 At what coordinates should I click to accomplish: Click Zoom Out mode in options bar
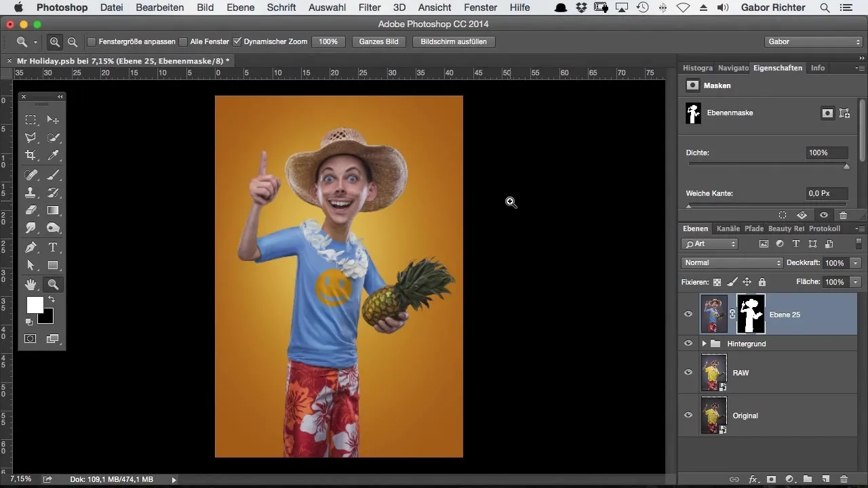click(72, 41)
